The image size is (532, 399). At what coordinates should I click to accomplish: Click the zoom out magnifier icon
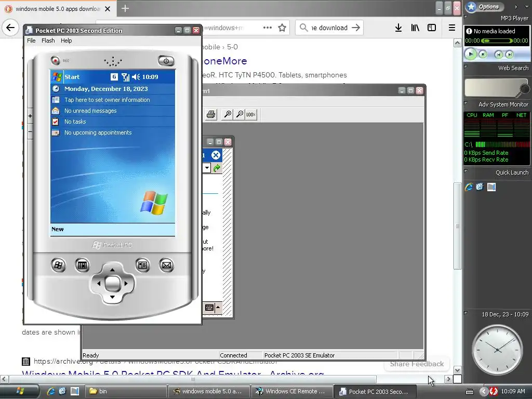pyautogui.click(x=240, y=114)
